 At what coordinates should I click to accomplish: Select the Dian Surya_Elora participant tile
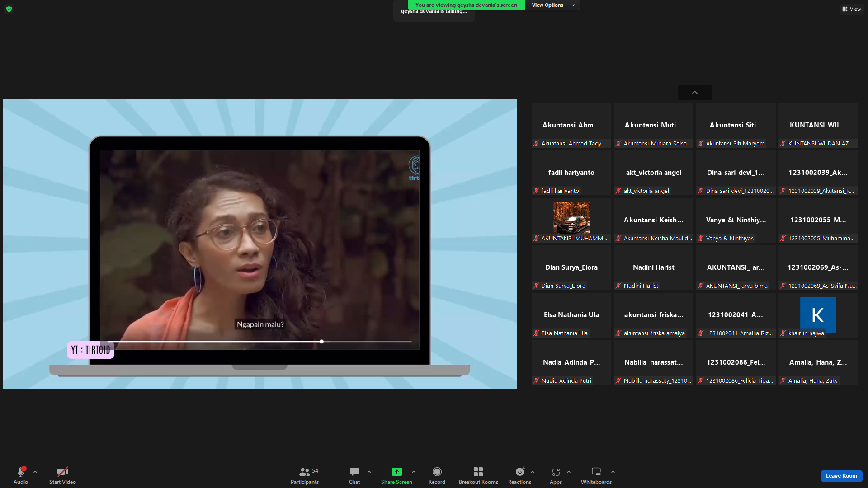(x=571, y=267)
